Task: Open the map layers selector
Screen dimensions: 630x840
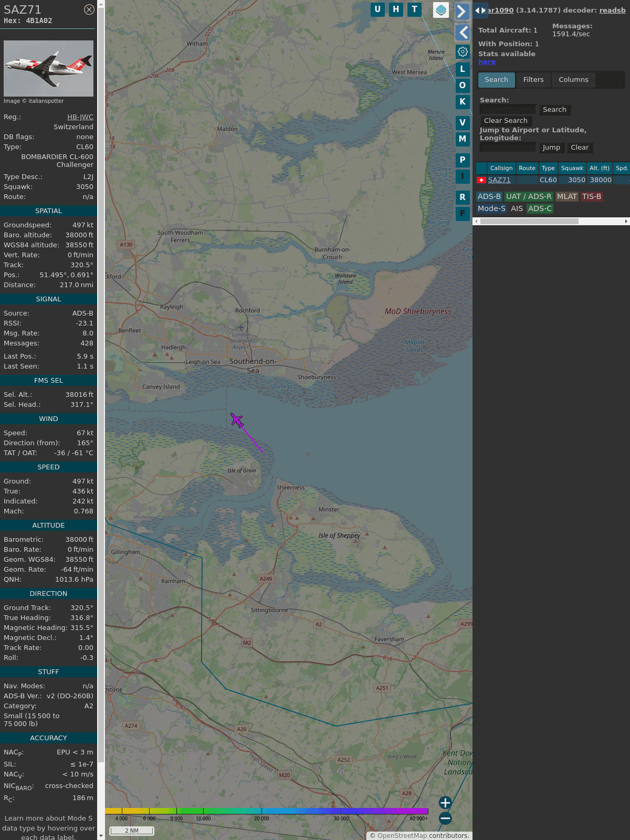Action: tap(441, 10)
